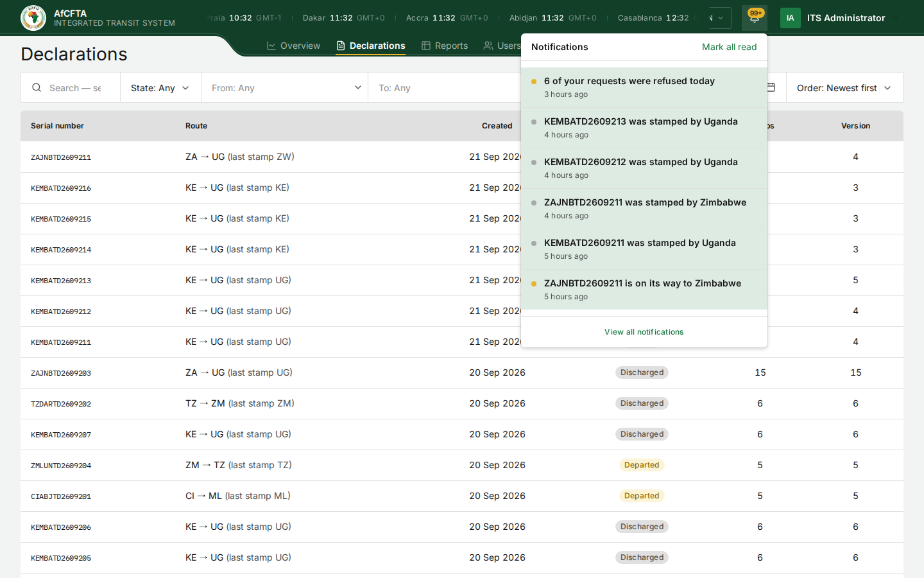This screenshot has height=578, width=924.
Task: Click the Declarations document icon
Action: click(x=341, y=46)
